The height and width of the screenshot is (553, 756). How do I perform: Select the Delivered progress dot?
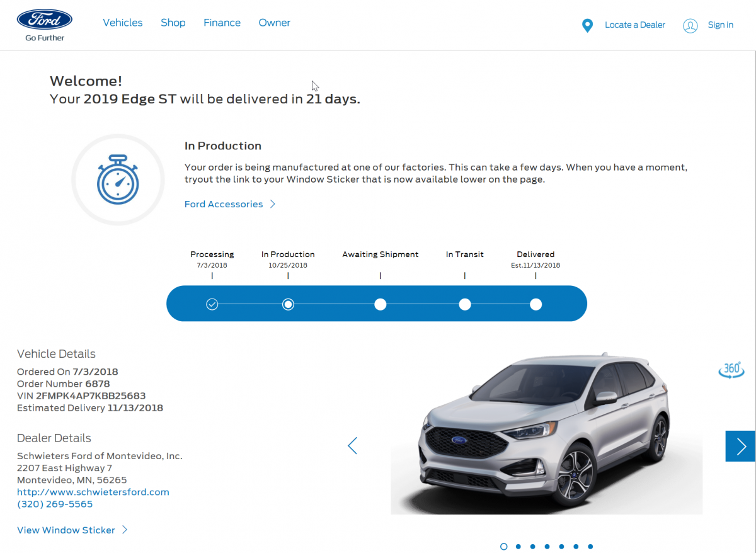point(535,305)
